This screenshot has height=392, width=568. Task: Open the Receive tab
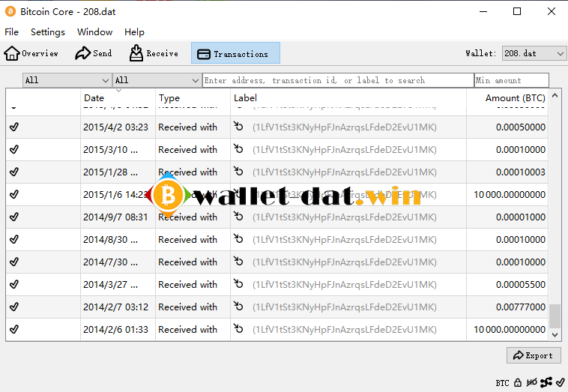(x=154, y=53)
